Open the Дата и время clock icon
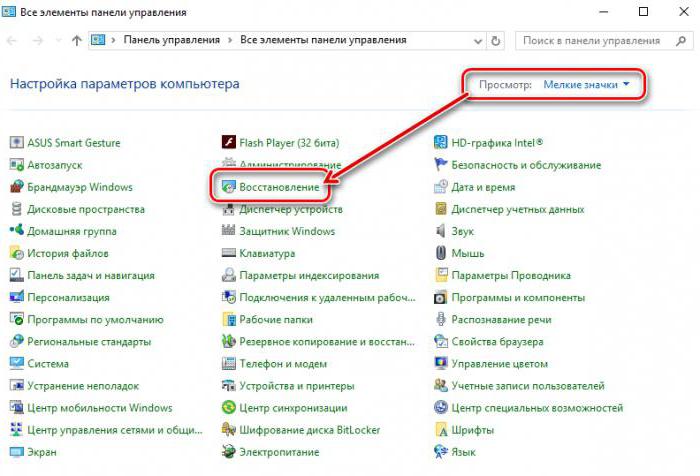Viewport: 700px width, 476px height. tap(441, 187)
